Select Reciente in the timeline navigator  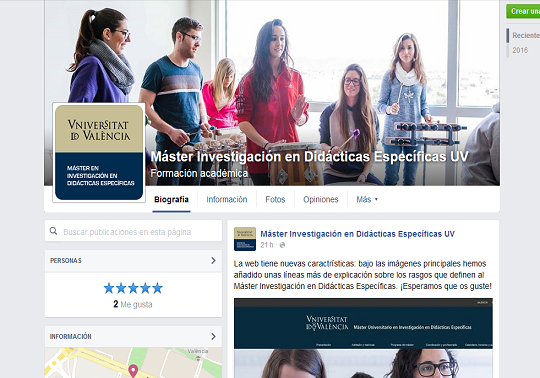(526, 35)
